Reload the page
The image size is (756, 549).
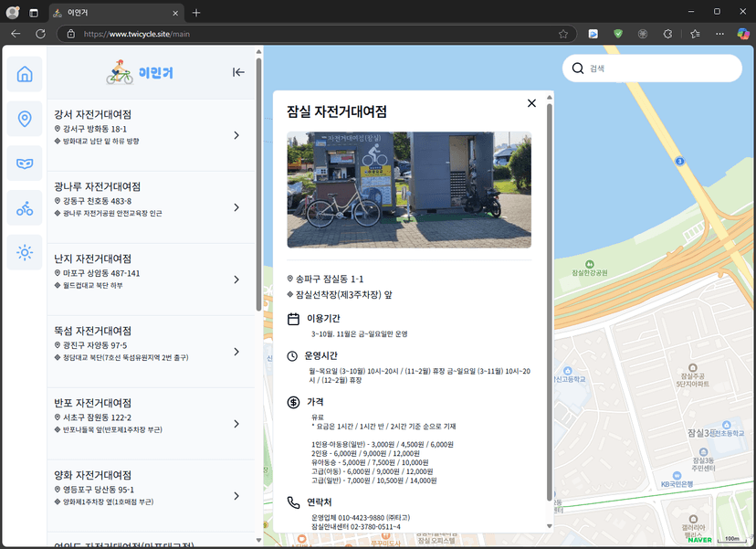point(40,34)
